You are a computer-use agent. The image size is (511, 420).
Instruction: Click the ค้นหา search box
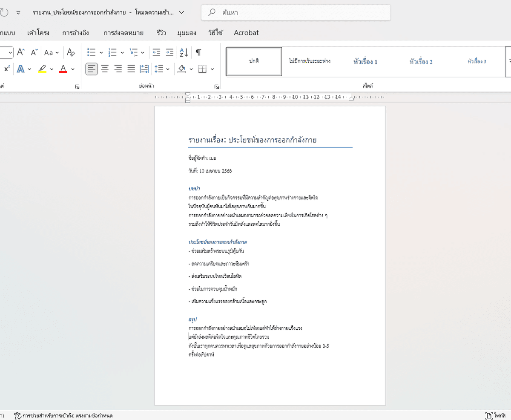tap(296, 12)
